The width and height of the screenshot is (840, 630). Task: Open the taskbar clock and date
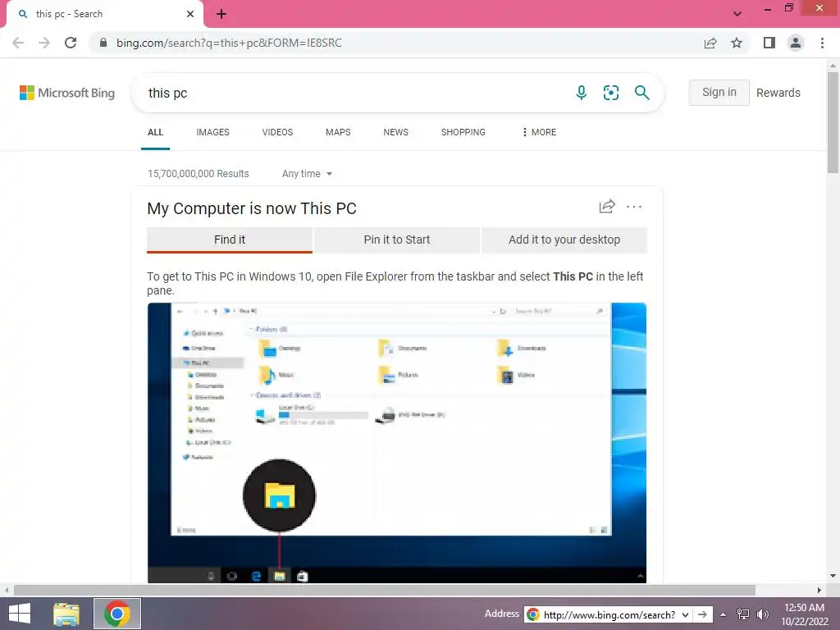click(804, 614)
